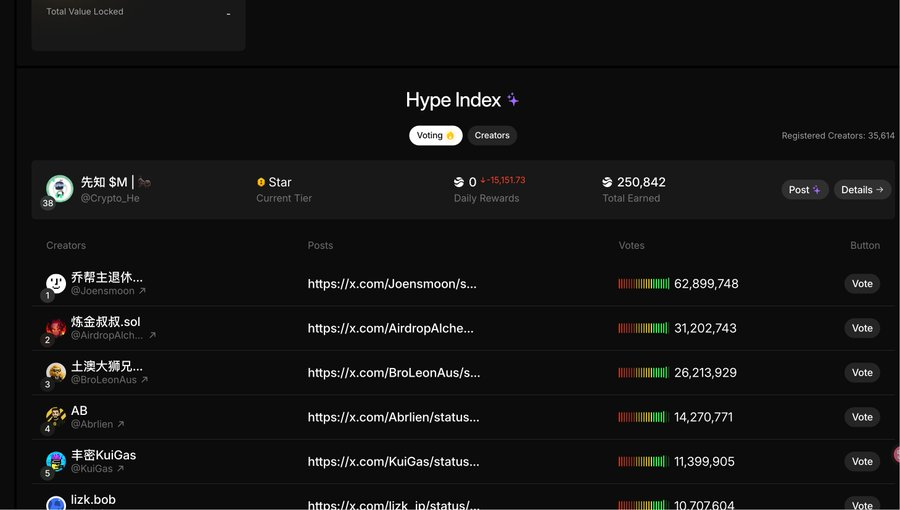This screenshot has width=900, height=510.
Task: Vote for the KuiGas post
Action: (862, 461)
